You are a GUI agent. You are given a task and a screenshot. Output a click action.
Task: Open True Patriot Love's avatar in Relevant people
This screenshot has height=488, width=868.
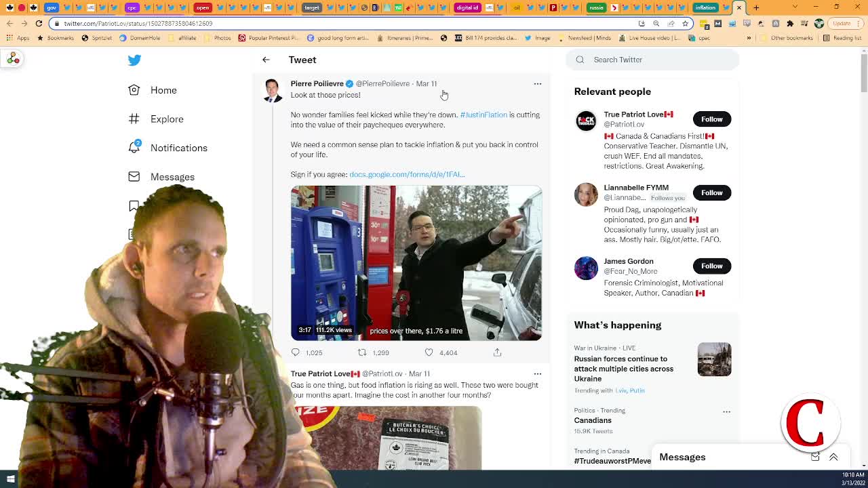point(586,121)
